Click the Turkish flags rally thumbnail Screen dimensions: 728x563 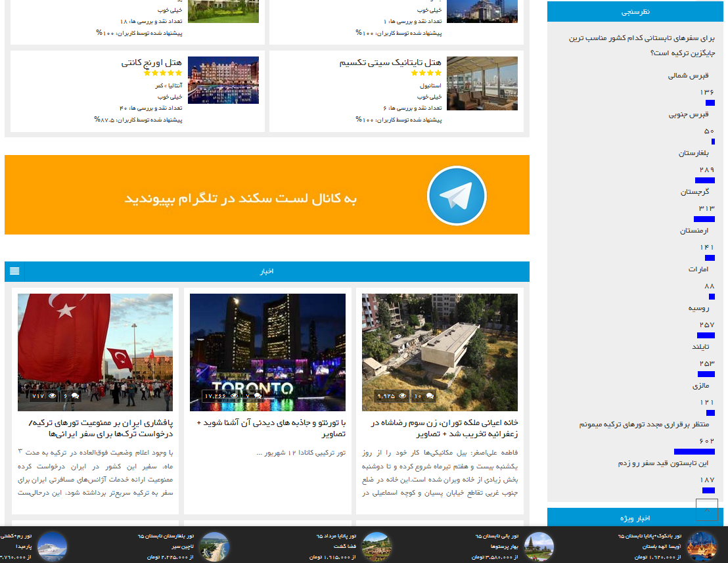[x=95, y=351]
